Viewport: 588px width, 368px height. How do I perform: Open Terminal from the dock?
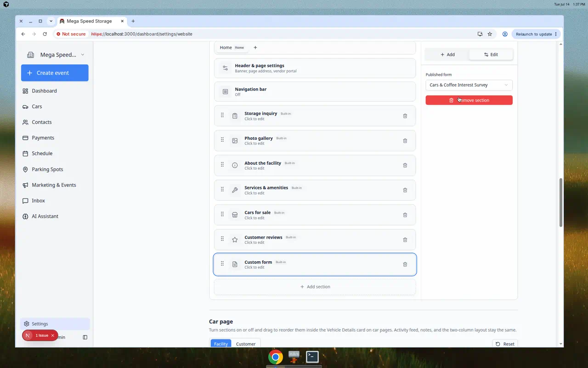pyautogui.click(x=312, y=356)
